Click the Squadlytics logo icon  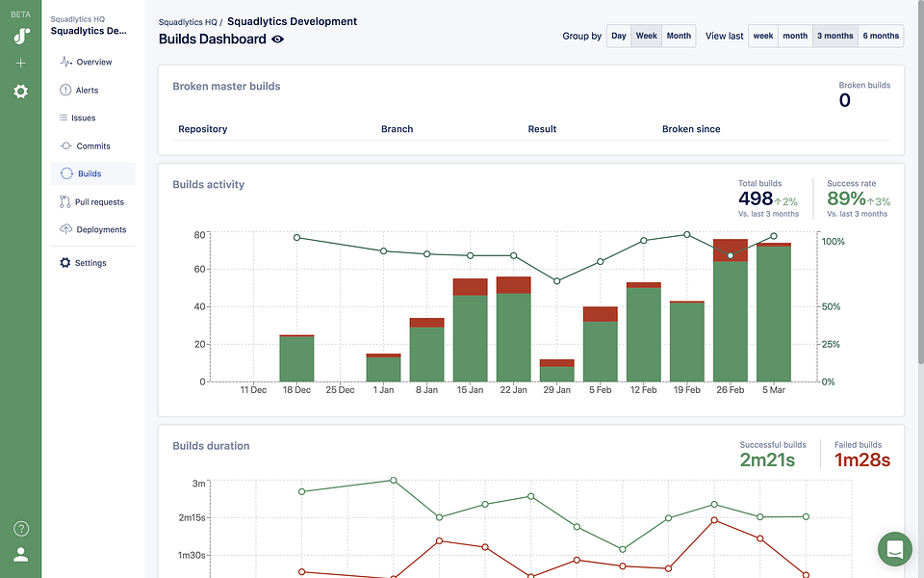[x=21, y=36]
